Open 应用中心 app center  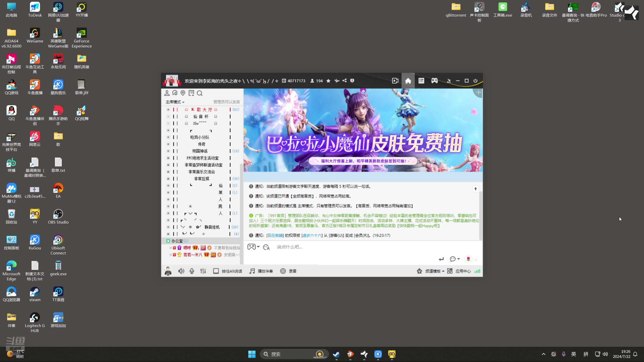tap(459, 271)
